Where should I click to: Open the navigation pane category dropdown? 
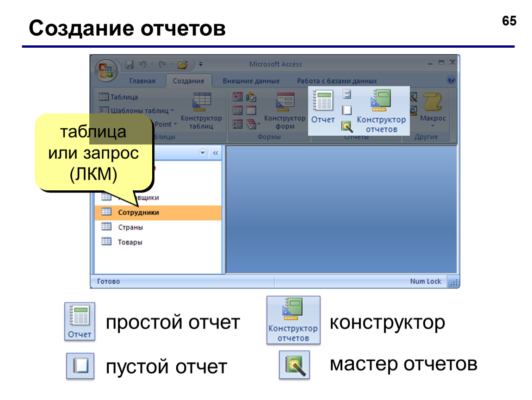click(x=203, y=152)
